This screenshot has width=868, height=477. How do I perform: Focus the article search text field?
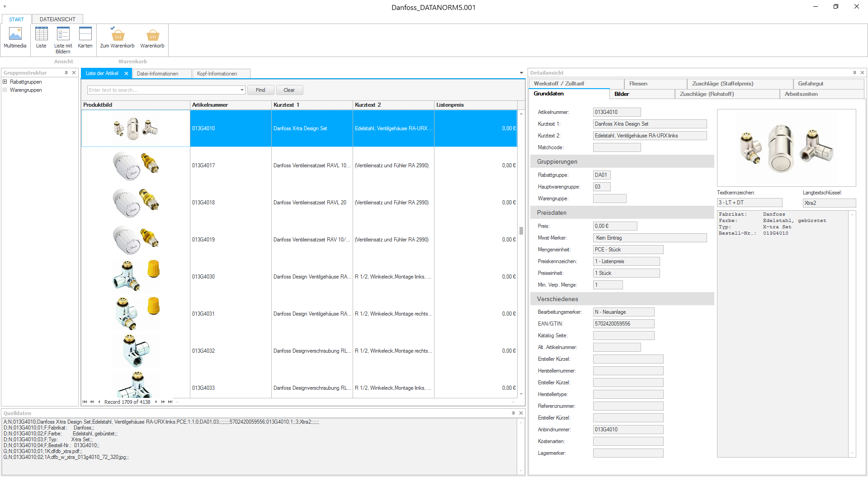(x=163, y=90)
